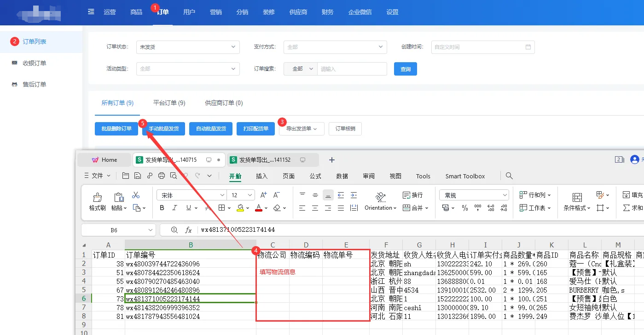Image resolution: width=644 pixels, height=335 pixels.
Task: Click the Copy icon in WPS ribbon
Action: click(137, 208)
